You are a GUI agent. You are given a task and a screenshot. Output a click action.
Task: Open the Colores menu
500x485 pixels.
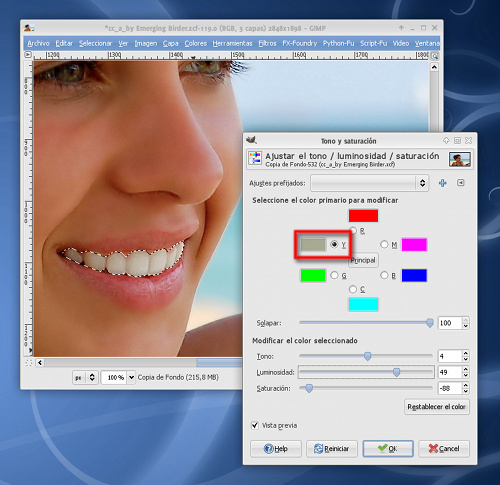coord(196,43)
